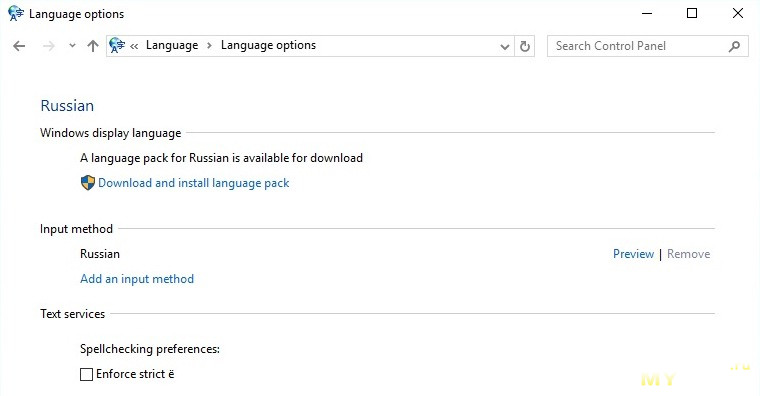This screenshot has height=396, width=760.
Task: Click the Spellchecking preferences label
Action: [x=150, y=349]
